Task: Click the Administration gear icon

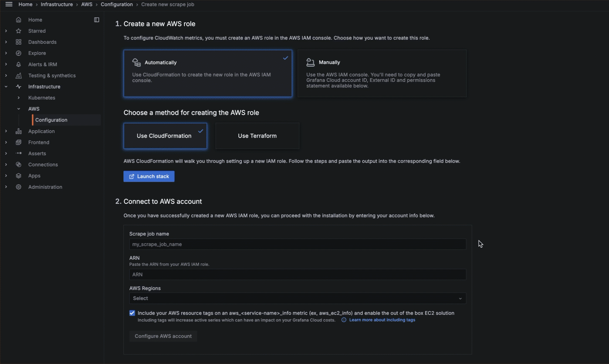Action: coord(18,187)
